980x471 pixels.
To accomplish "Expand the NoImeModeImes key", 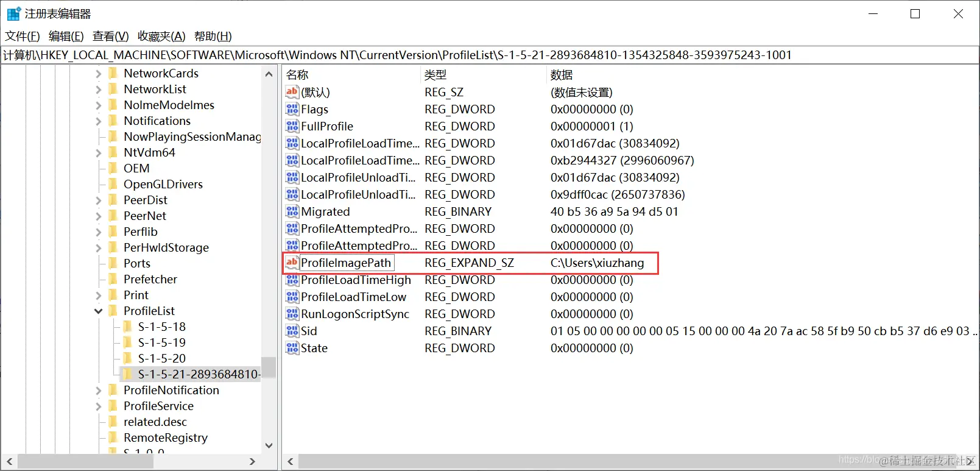I will tap(99, 105).
